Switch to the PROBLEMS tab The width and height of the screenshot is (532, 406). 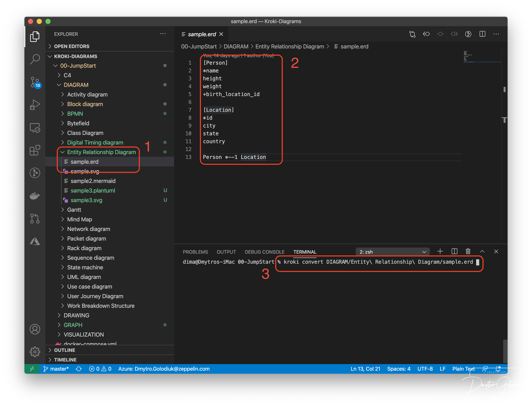195,252
